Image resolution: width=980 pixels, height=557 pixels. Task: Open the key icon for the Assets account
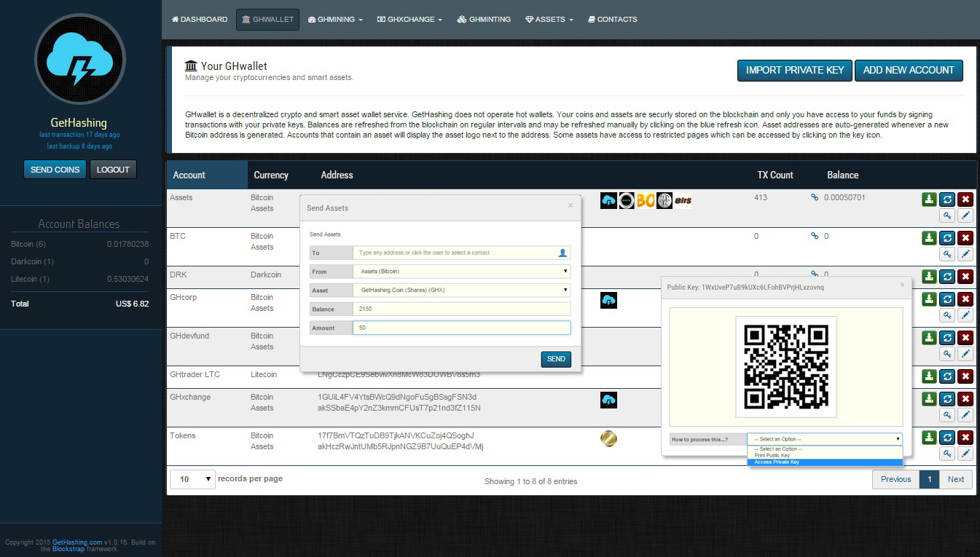point(947,216)
